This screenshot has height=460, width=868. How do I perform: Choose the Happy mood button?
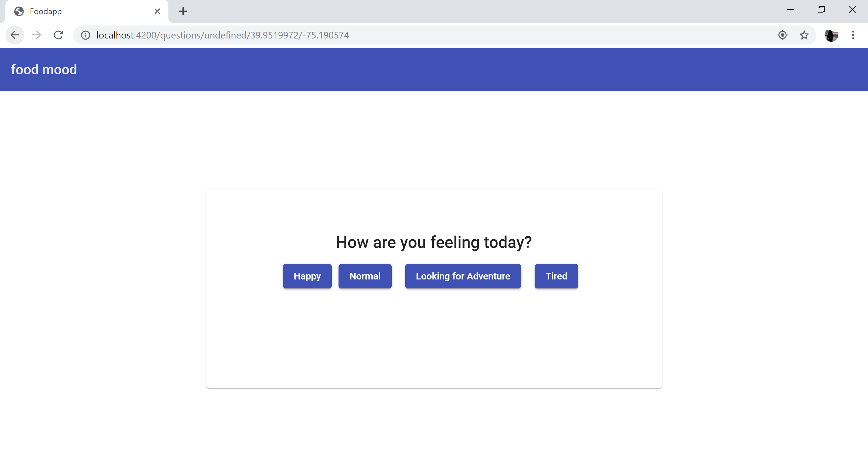tap(307, 276)
